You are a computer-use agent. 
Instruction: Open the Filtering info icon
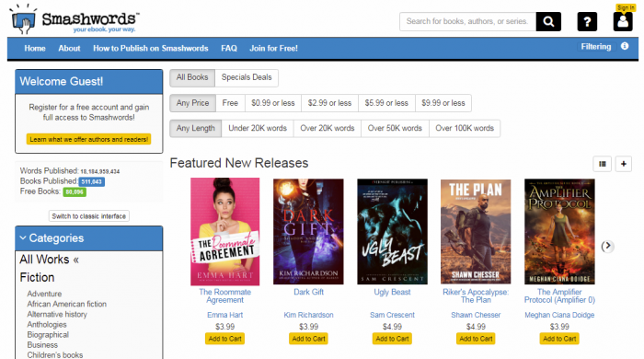pos(625,46)
